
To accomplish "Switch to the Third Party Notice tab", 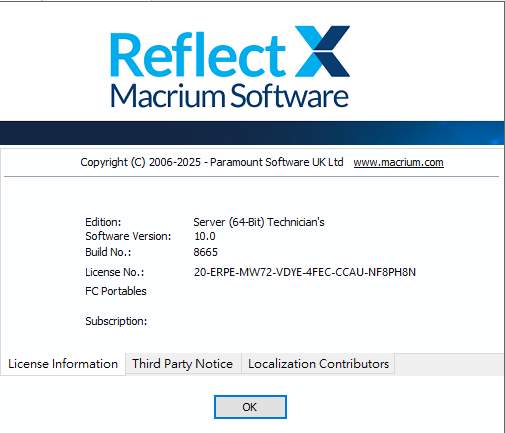I will point(183,364).
